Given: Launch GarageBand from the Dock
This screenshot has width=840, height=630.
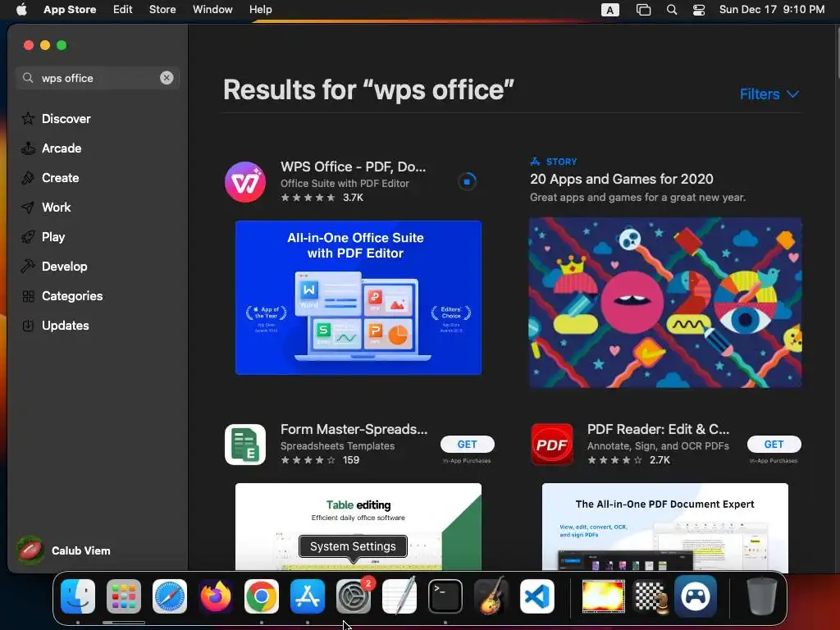Looking at the screenshot, I should click(x=491, y=596).
